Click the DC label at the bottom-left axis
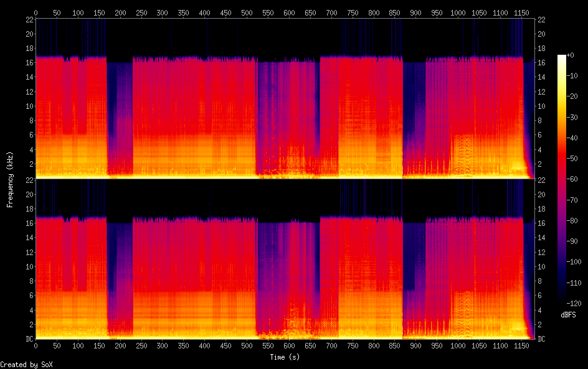This screenshot has height=369, width=588. pos(27,339)
